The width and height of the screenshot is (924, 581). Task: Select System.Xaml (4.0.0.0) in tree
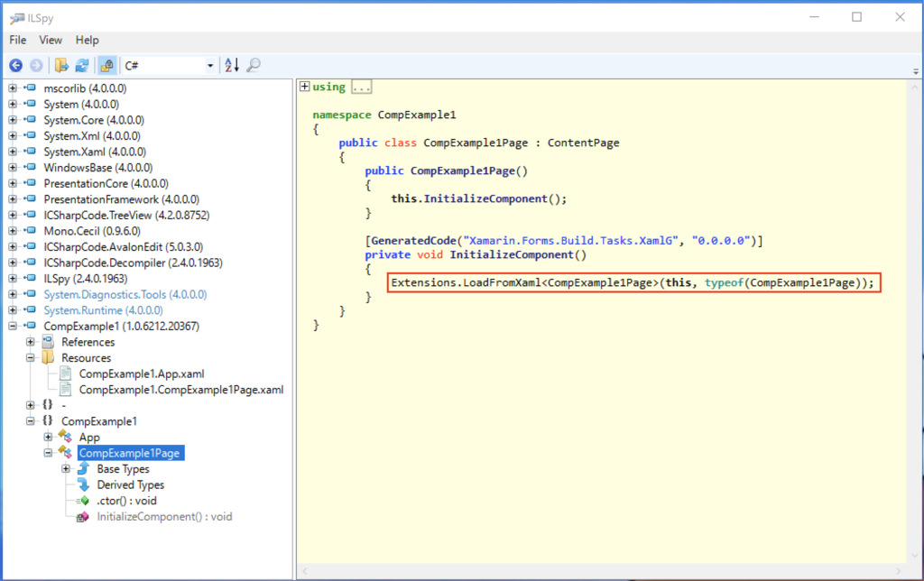coord(95,152)
